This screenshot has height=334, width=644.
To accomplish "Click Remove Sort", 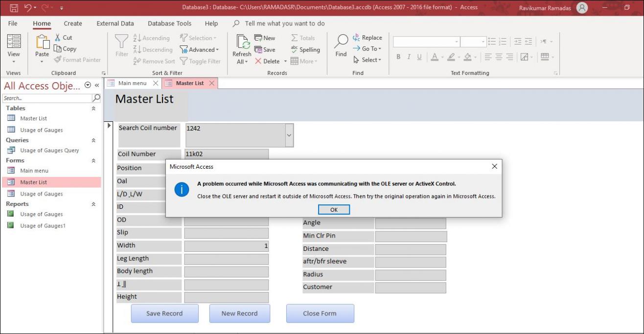I will click(154, 62).
